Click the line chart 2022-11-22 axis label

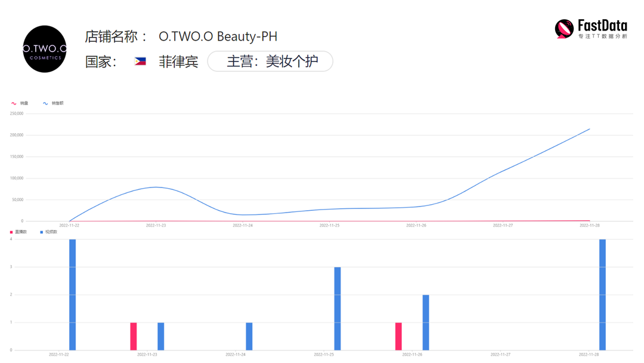tap(69, 225)
